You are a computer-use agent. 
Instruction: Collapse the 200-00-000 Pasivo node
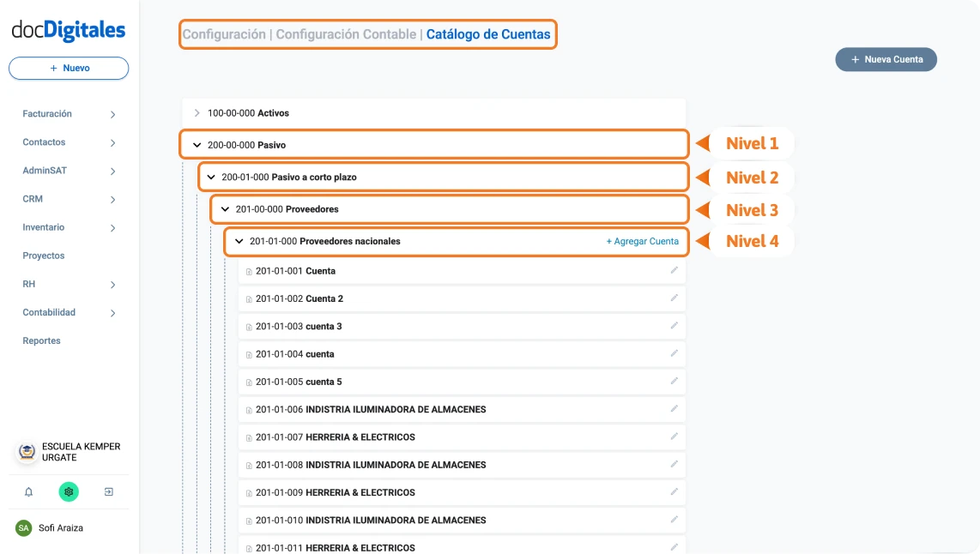pos(197,145)
